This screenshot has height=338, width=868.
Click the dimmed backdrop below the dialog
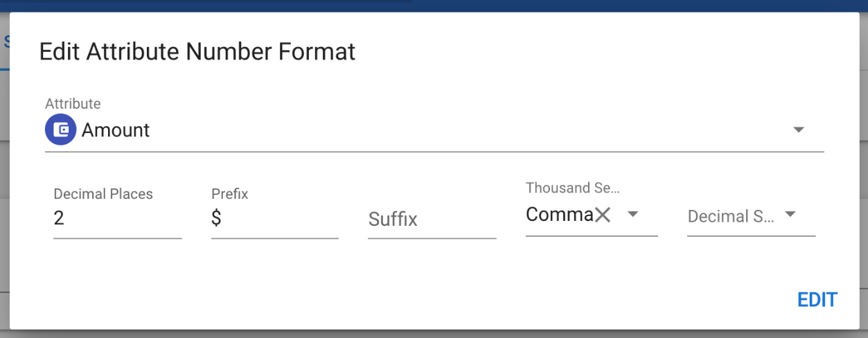pyautogui.click(x=434, y=334)
